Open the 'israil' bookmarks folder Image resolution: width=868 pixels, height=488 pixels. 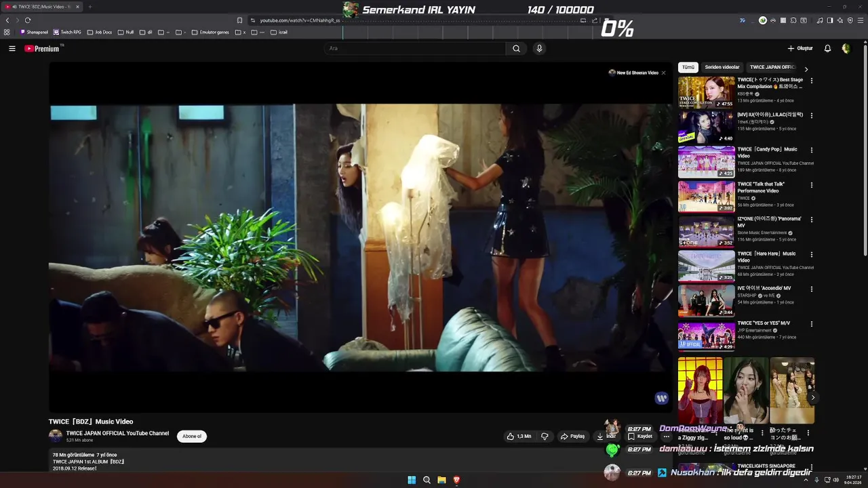click(x=279, y=32)
